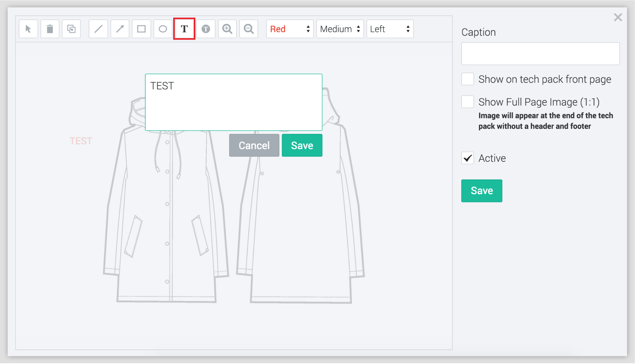
Task: Enable Show on tech pack front page
Action: click(x=468, y=79)
